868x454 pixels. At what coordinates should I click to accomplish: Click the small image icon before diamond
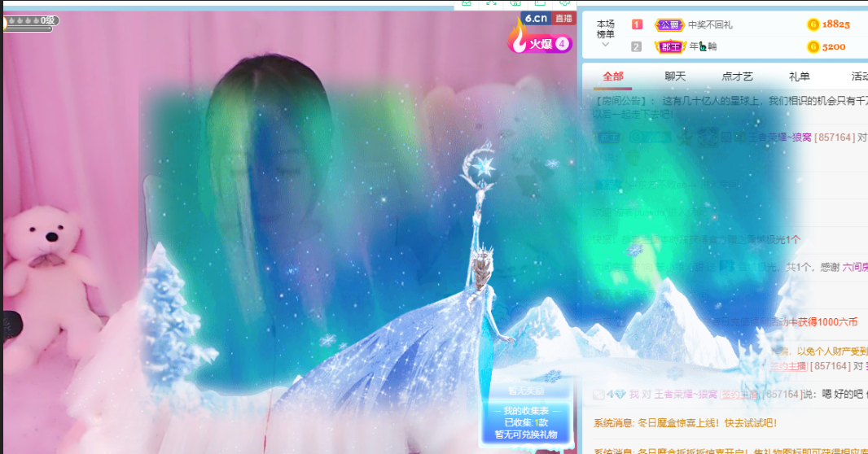598,395
